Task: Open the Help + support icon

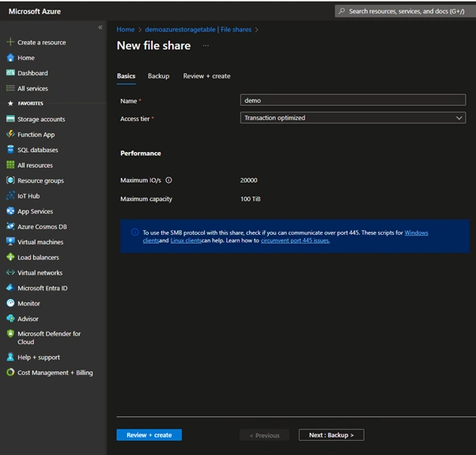Action: point(10,357)
